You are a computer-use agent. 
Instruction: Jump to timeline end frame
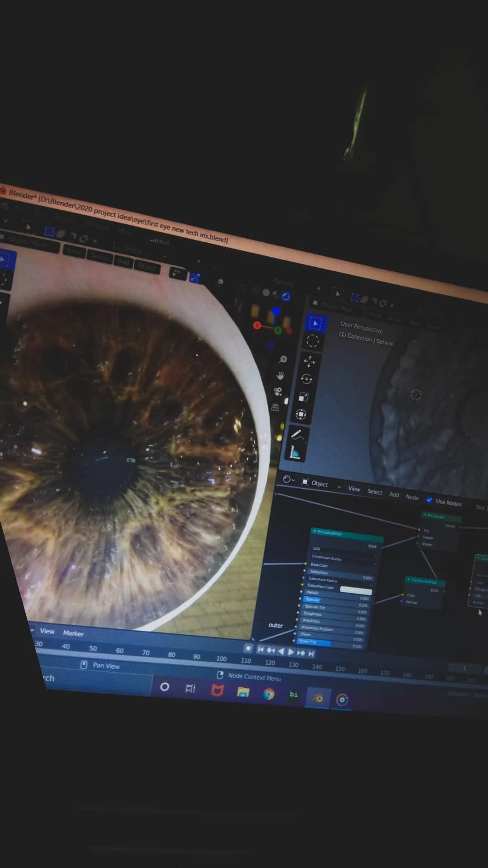pyautogui.click(x=311, y=653)
